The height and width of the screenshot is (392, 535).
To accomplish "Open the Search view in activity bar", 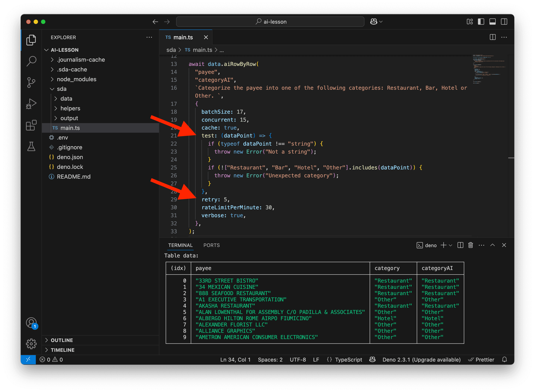I will coord(31,61).
